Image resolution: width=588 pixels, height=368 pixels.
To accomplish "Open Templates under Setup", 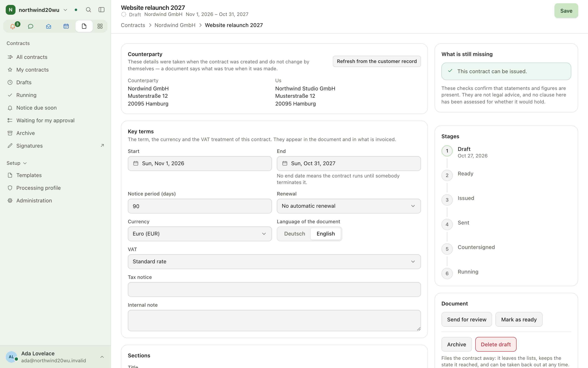I will click(x=55, y=175).
